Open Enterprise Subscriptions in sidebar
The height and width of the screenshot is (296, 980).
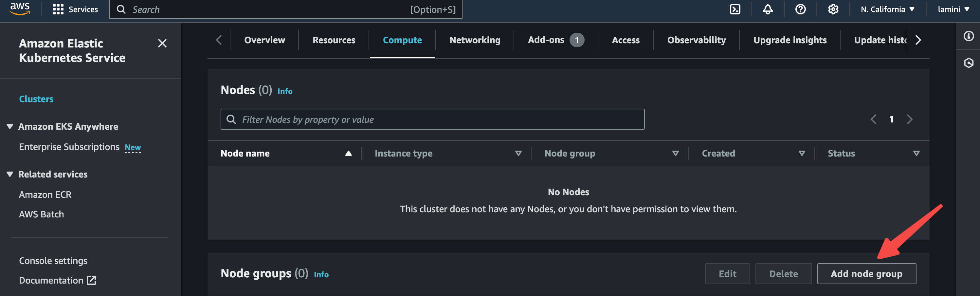(69, 147)
